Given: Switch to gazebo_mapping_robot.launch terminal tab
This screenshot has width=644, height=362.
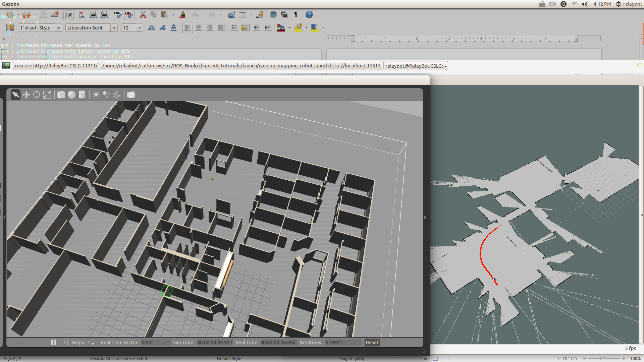Looking at the screenshot, I should pyautogui.click(x=241, y=66).
